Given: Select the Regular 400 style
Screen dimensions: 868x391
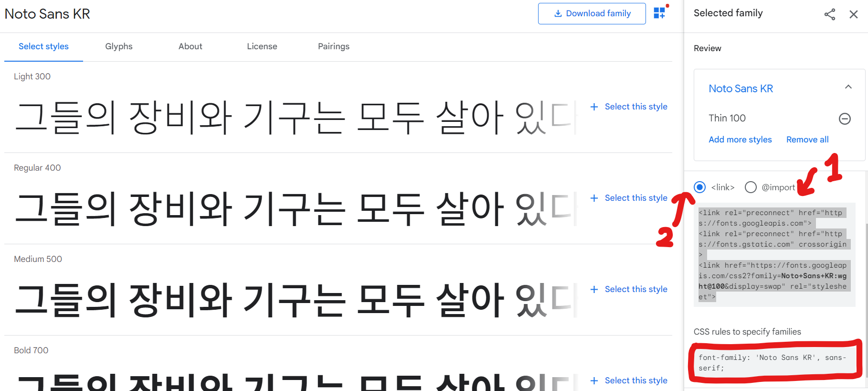Looking at the screenshot, I should click(x=629, y=198).
